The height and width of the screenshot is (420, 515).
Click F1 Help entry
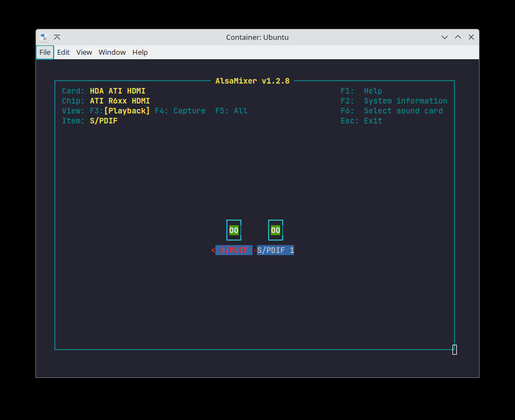click(x=361, y=91)
